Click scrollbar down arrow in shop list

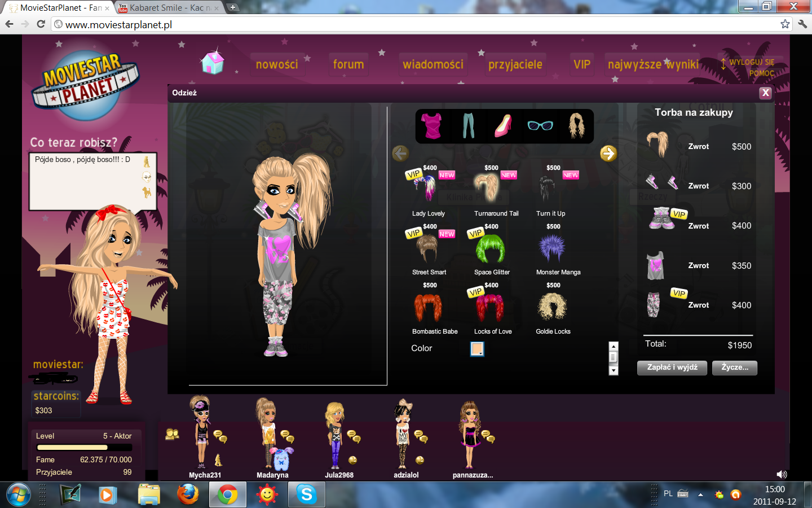click(x=614, y=370)
